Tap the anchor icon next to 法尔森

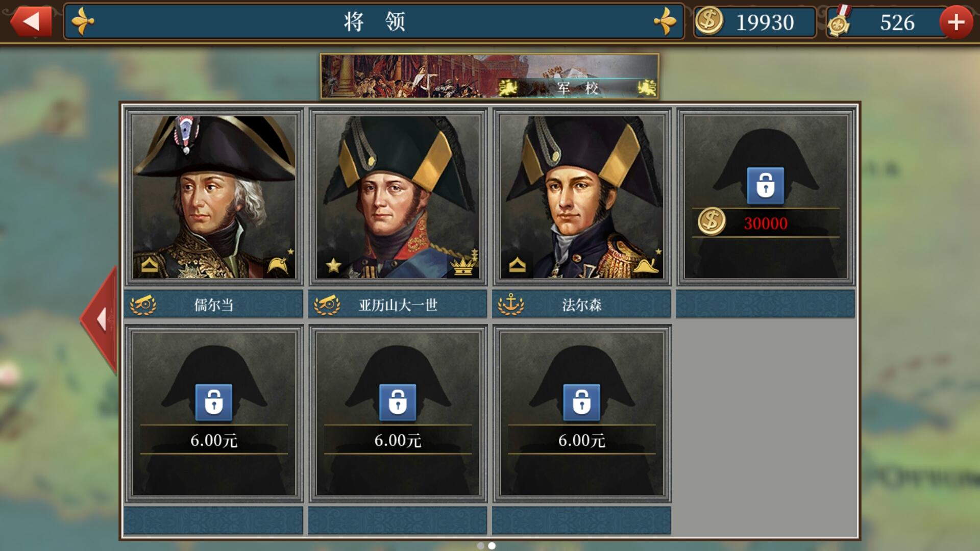point(511,305)
